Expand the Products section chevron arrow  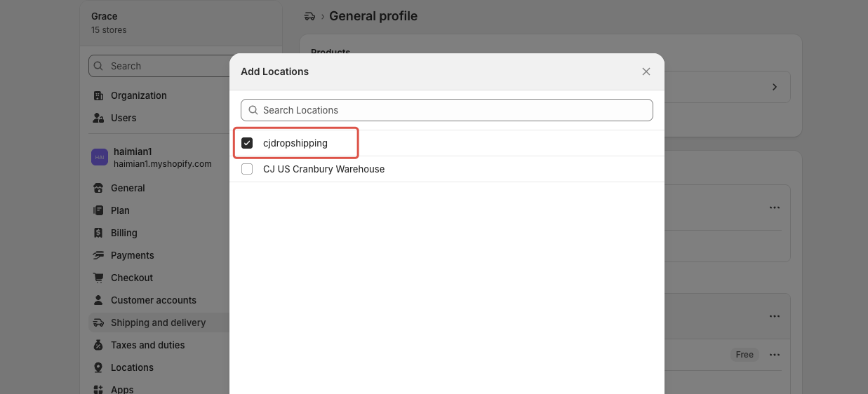(775, 87)
